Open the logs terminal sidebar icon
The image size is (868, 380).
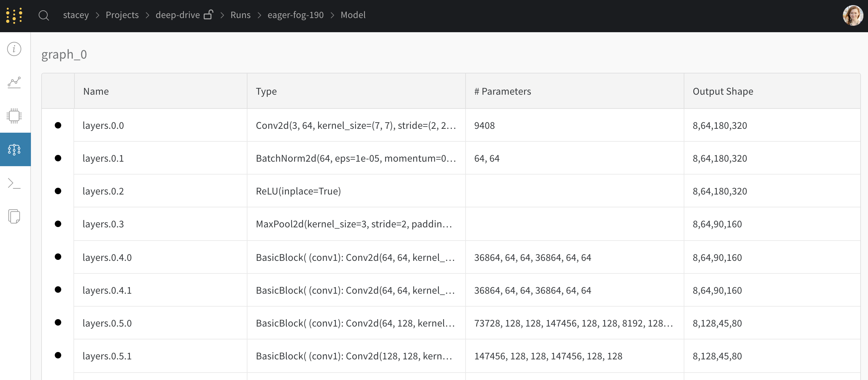coord(14,183)
